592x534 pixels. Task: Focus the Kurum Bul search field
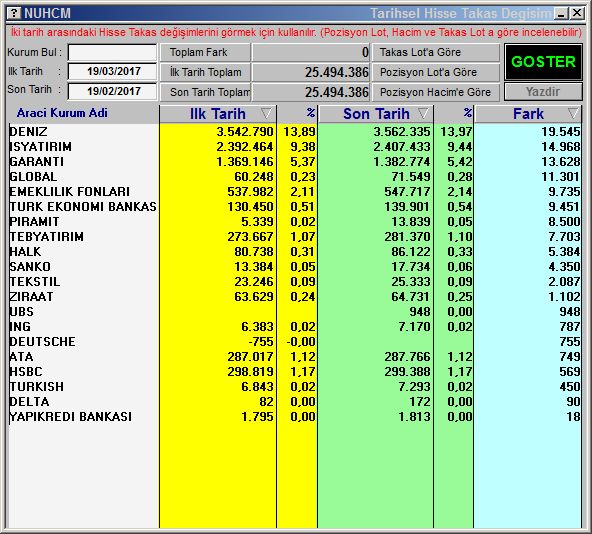(112, 52)
